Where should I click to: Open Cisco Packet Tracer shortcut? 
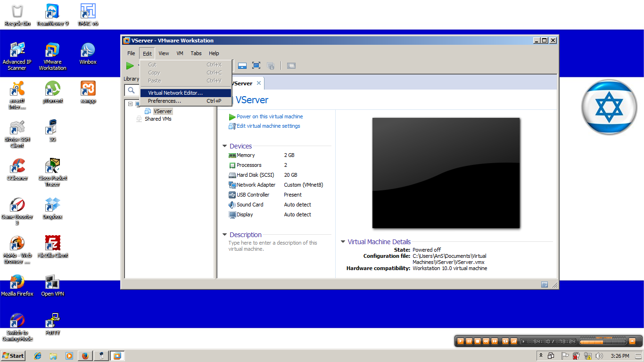(53, 172)
